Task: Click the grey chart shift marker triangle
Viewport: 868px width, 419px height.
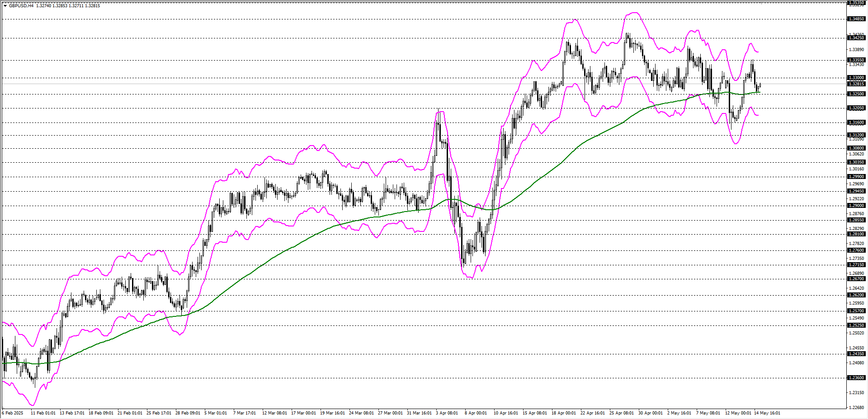Action: click(761, 4)
